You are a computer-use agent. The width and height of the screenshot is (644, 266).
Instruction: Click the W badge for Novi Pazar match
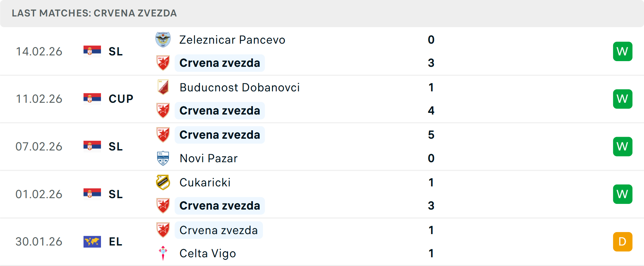pos(623,146)
